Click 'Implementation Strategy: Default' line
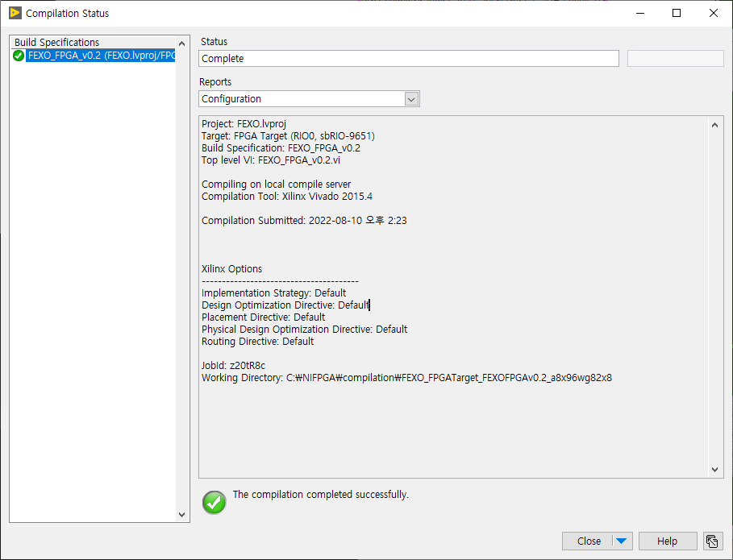Image resolution: width=733 pixels, height=560 pixels. 273,292
